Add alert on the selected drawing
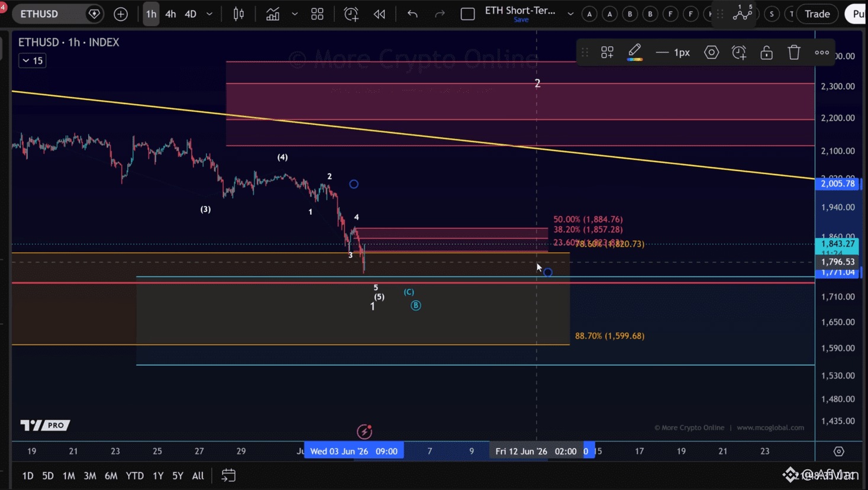The width and height of the screenshot is (868, 490). [739, 53]
